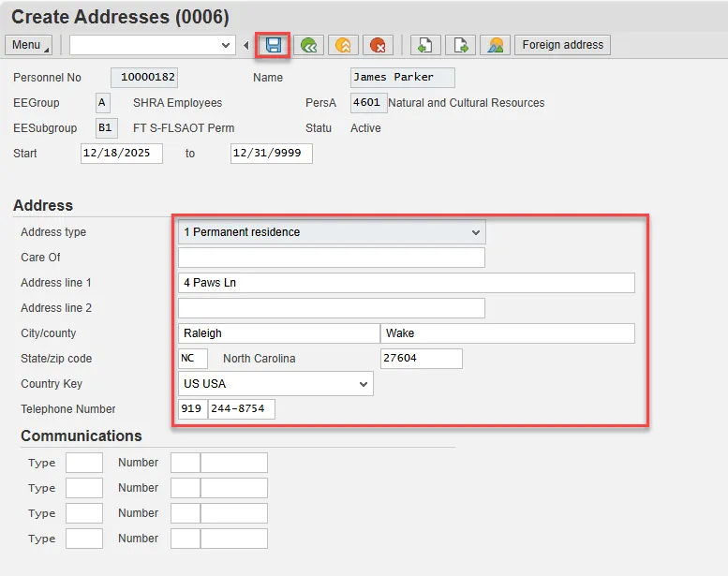Click the telephone area code 919 field
This screenshot has width=728, height=576.
(193, 409)
